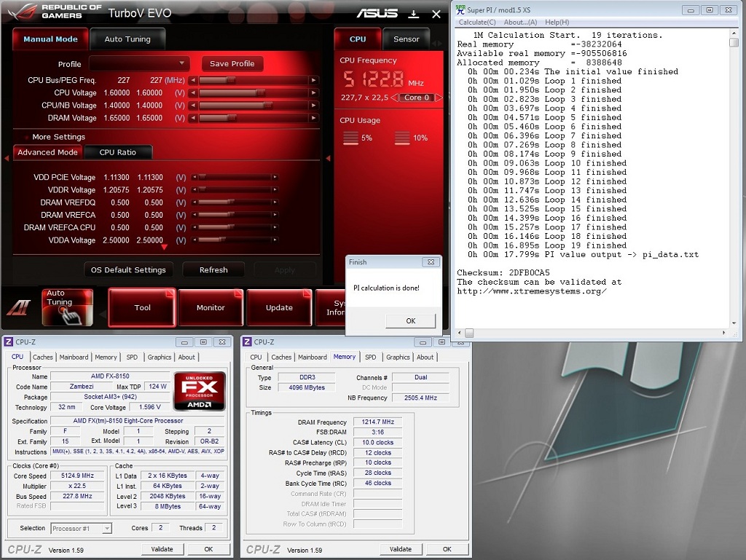Viewport: 746px width, 560px height.
Task: Click the CPU-Z Memory window title icon
Action: pyautogui.click(x=247, y=342)
